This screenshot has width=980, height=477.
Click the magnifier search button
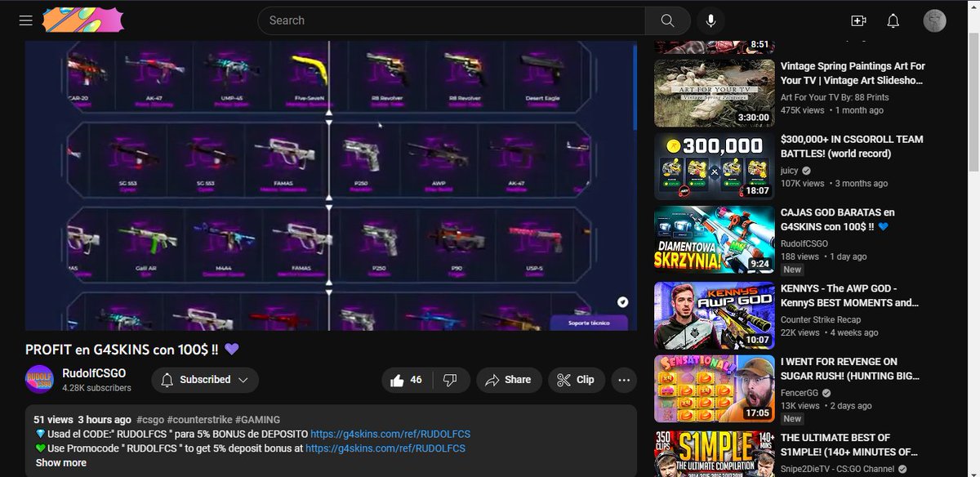[667, 20]
